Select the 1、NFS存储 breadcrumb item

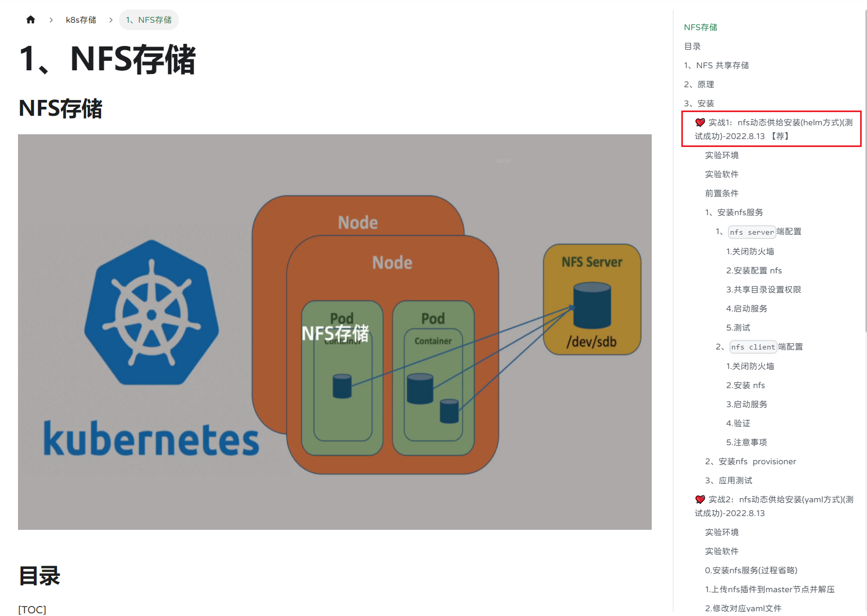149,20
